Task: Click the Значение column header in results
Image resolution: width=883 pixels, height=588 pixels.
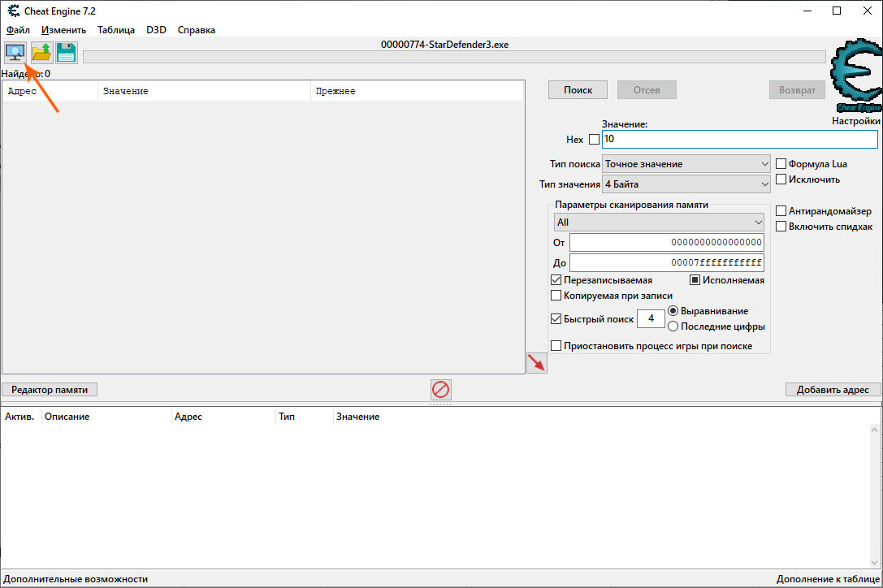Action: pyautogui.click(x=205, y=91)
